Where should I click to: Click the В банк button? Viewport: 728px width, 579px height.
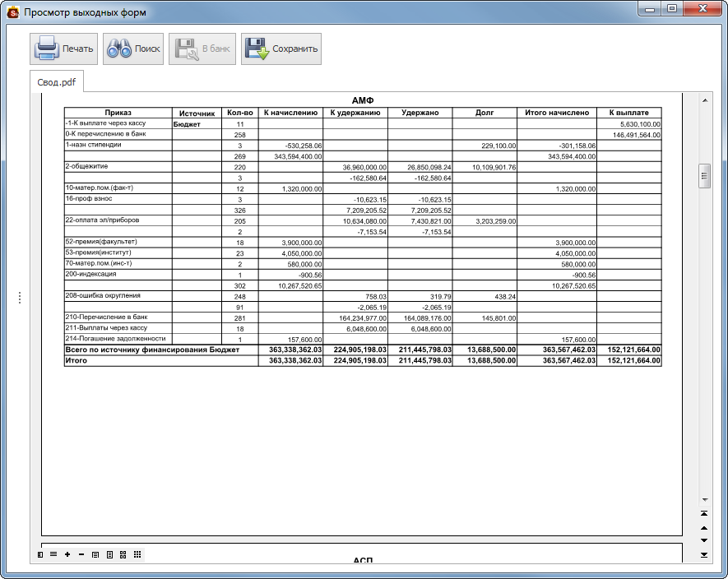point(202,49)
